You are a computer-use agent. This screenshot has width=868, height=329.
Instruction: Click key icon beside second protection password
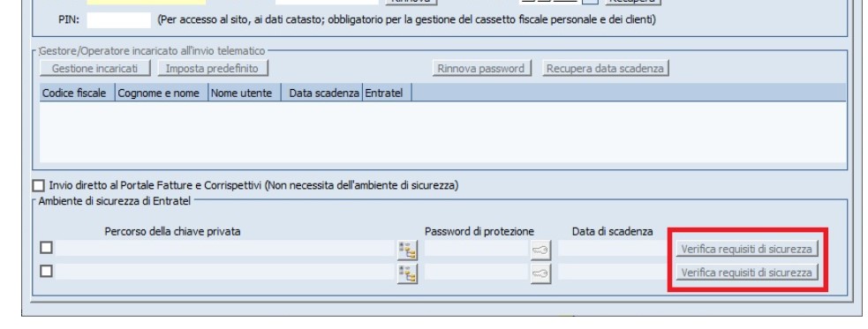(540, 273)
